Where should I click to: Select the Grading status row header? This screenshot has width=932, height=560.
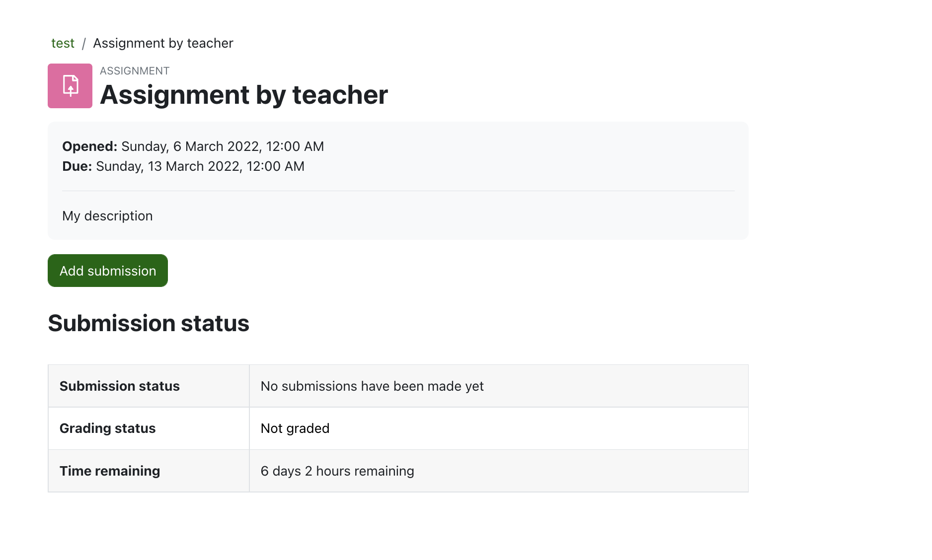[x=149, y=428]
